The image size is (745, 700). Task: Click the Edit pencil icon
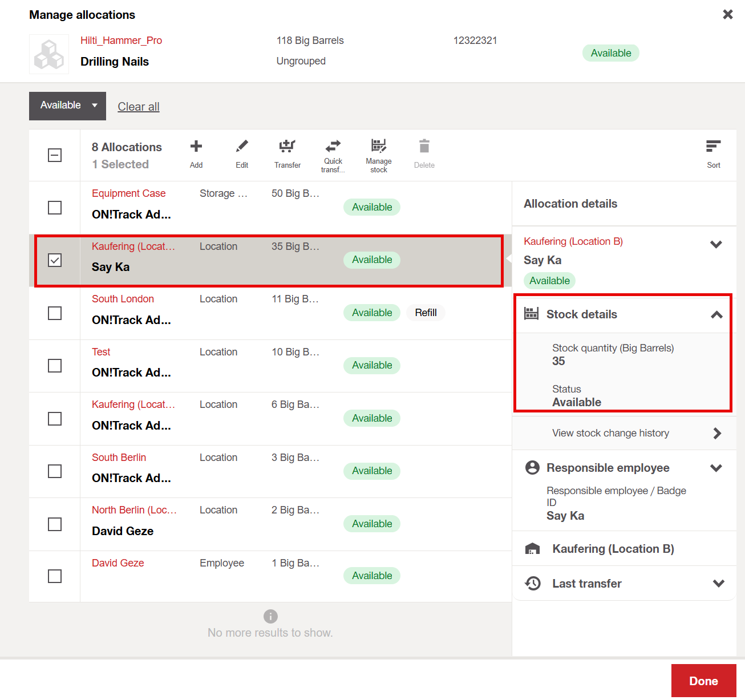(x=242, y=147)
